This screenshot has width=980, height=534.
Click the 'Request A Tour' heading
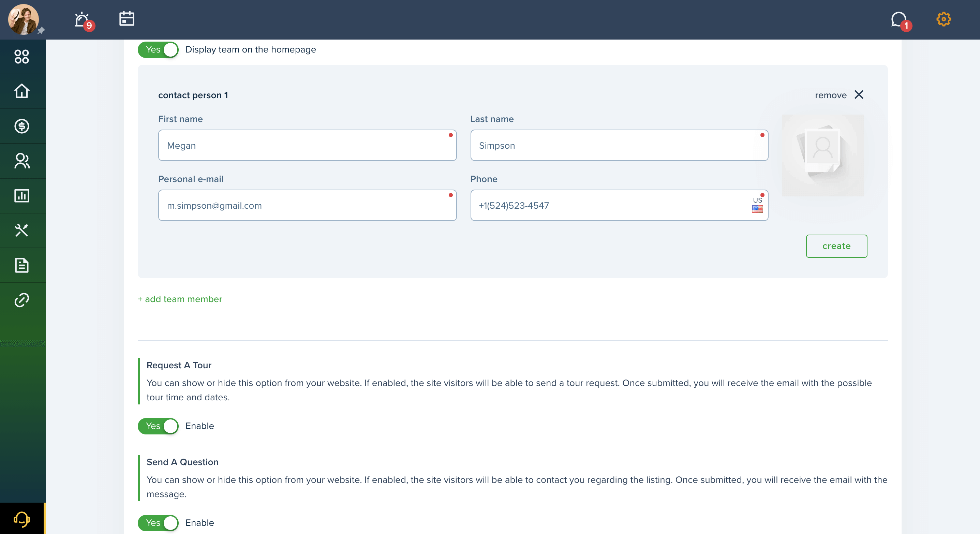pos(179,365)
